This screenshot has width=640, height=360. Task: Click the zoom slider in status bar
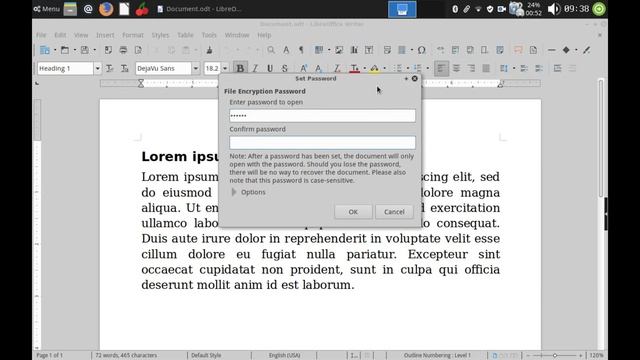555,356
